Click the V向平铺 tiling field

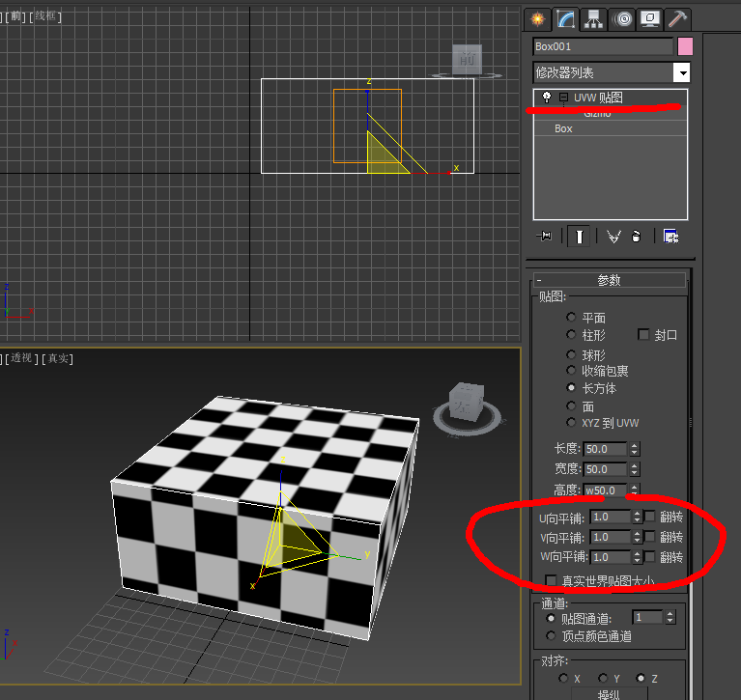click(x=611, y=537)
